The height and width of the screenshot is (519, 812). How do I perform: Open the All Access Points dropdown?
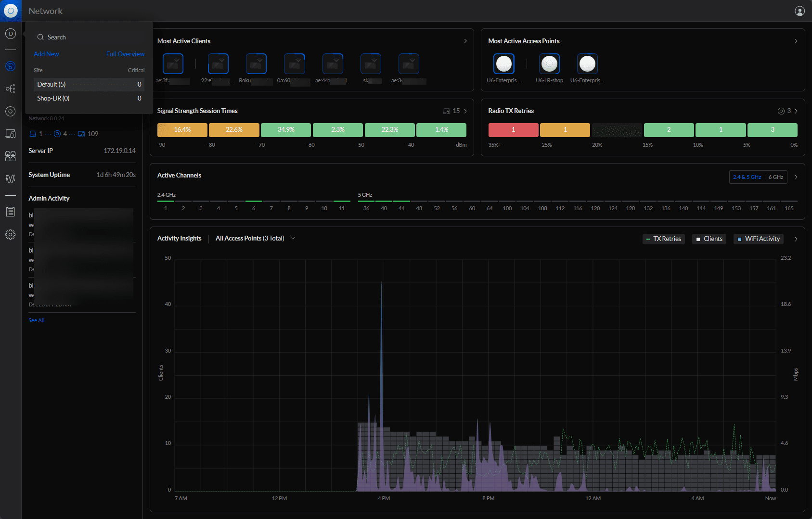pos(255,239)
